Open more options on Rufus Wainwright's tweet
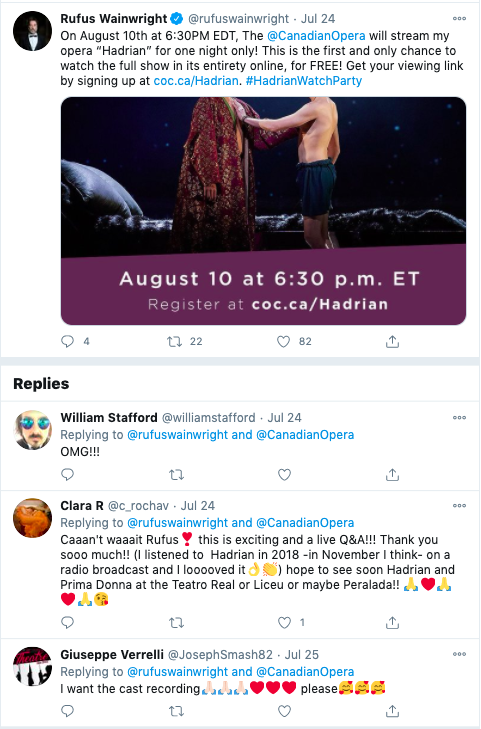The height and width of the screenshot is (729, 481). [459, 19]
